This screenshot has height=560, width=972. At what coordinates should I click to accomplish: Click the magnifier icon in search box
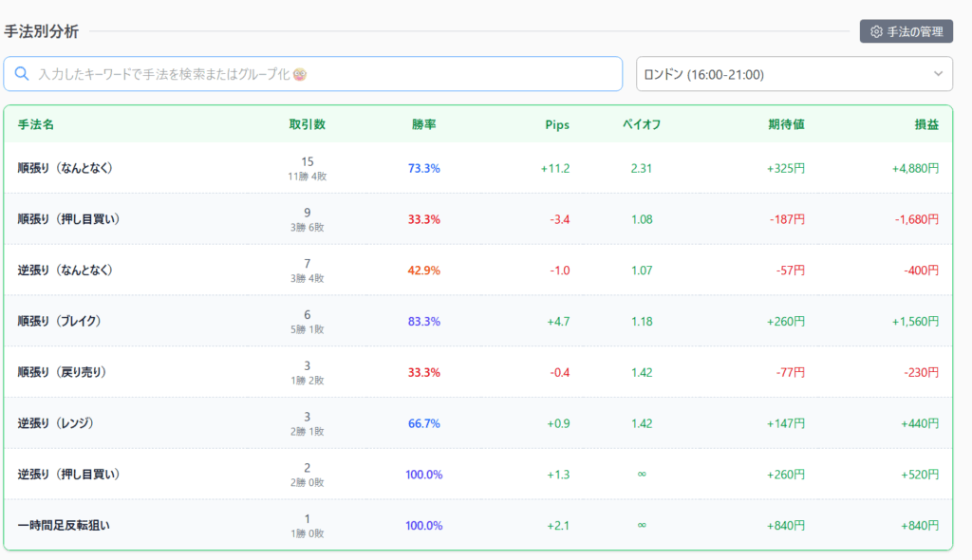22,74
